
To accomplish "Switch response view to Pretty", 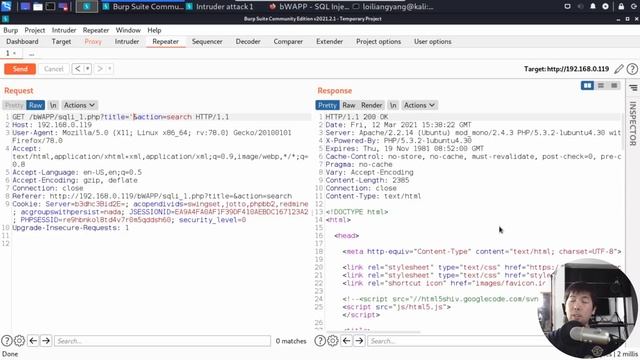I will 327,105.
